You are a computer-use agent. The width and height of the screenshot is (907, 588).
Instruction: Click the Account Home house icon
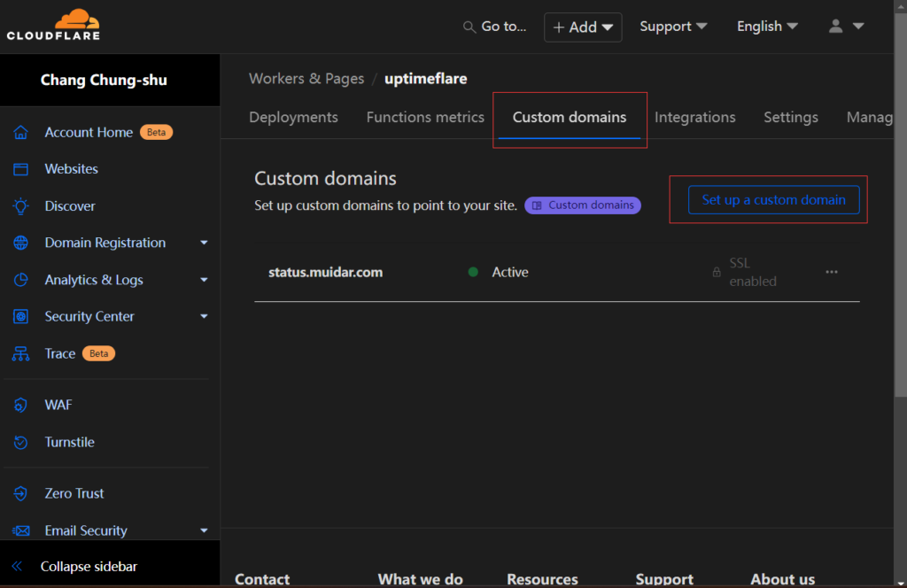point(21,133)
